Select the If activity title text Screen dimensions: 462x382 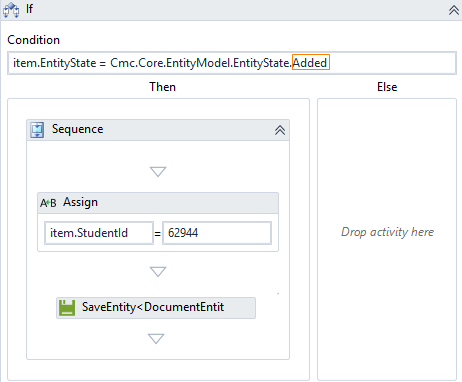click(x=29, y=9)
